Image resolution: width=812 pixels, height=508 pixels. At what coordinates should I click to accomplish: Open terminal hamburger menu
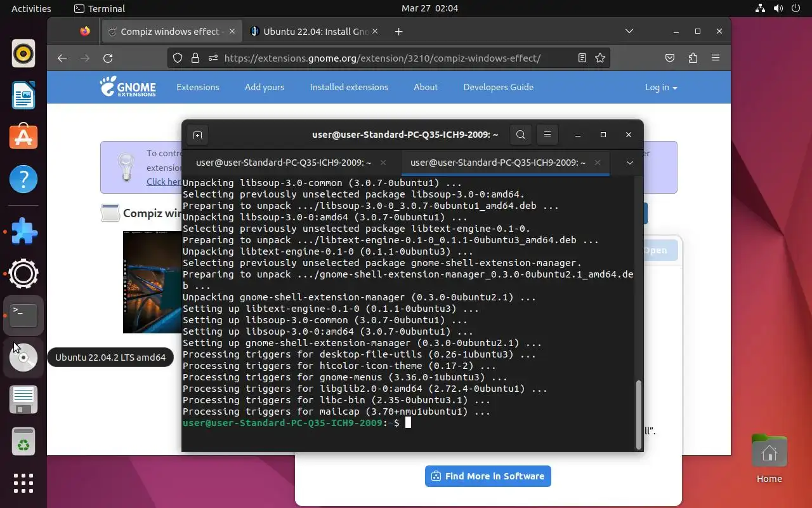pos(547,135)
